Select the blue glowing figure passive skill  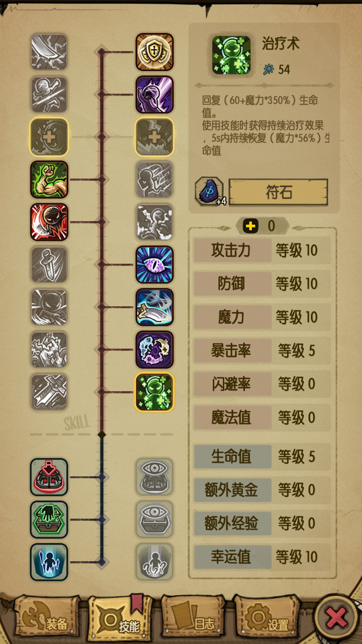point(49,562)
